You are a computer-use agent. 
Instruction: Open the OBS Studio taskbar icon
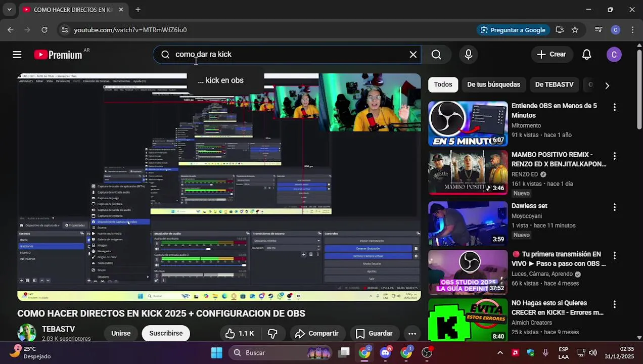click(427, 352)
